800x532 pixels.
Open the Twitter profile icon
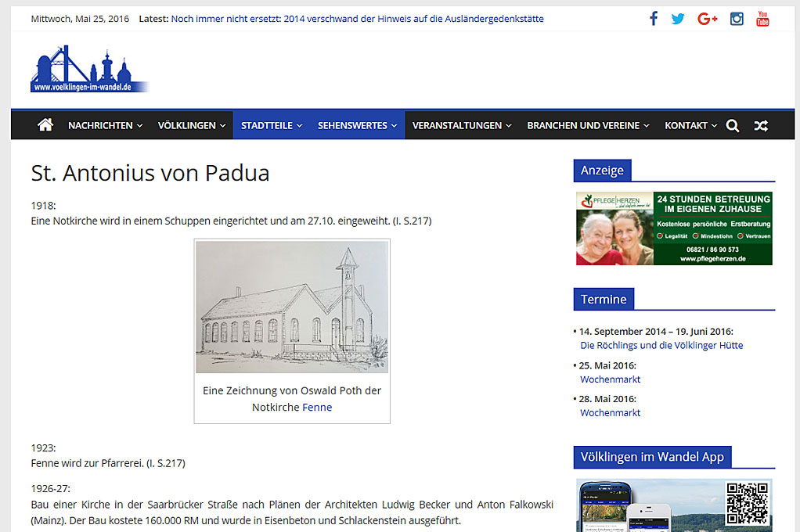pos(678,19)
